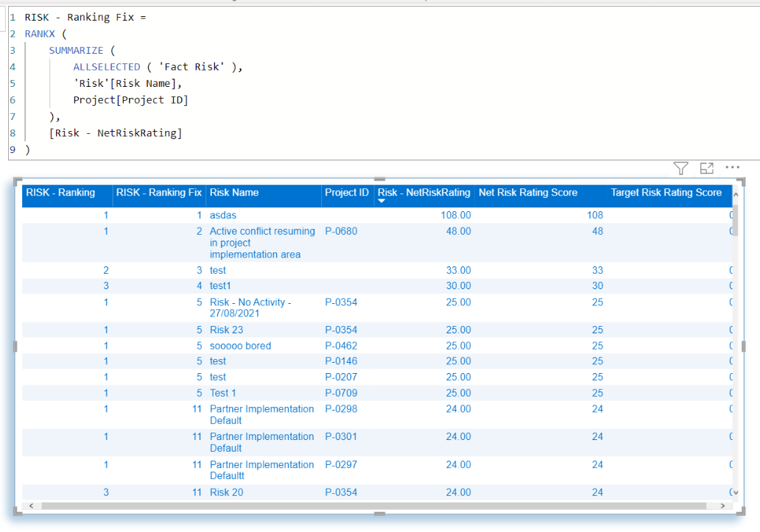
Task: Click 'Risk'[Risk Name] in formula line 5
Action: [124, 83]
